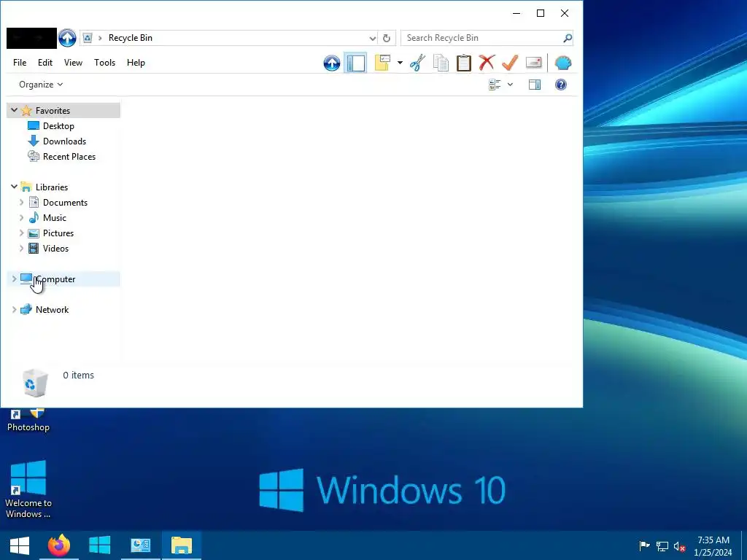This screenshot has height=560, width=747.
Task: Click the Action Center flag tray icon
Action: pyautogui.click(x=644, y=545)
